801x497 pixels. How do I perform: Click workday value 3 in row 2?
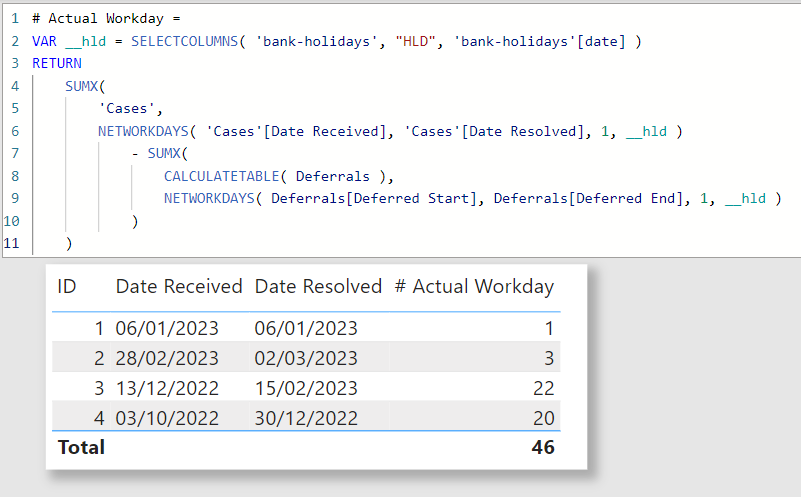coord(549,359)
